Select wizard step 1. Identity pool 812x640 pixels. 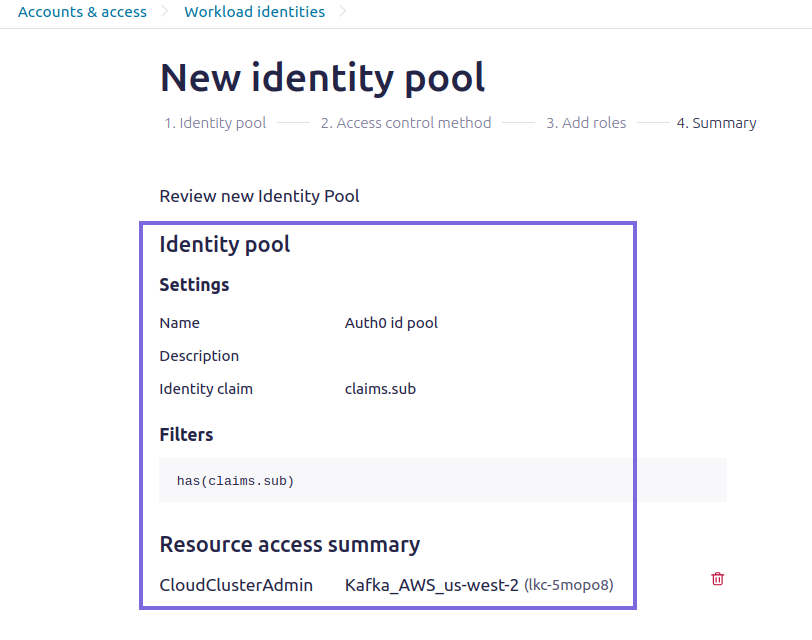215,122
